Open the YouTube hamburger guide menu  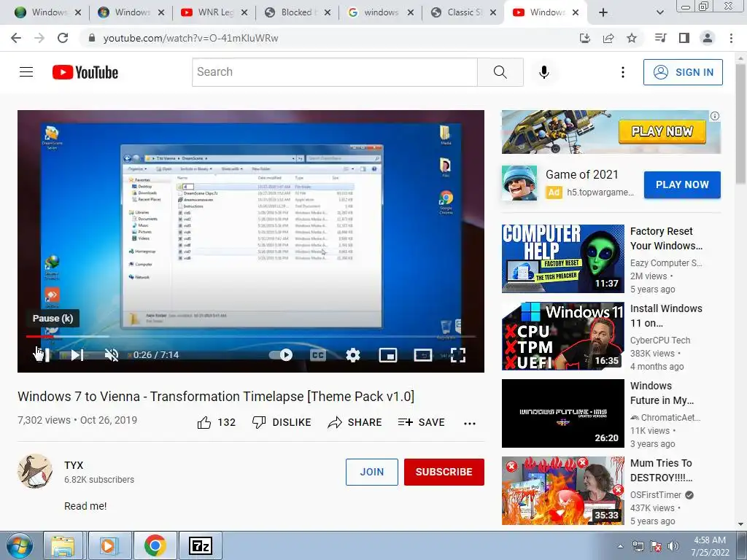(26, 72)
